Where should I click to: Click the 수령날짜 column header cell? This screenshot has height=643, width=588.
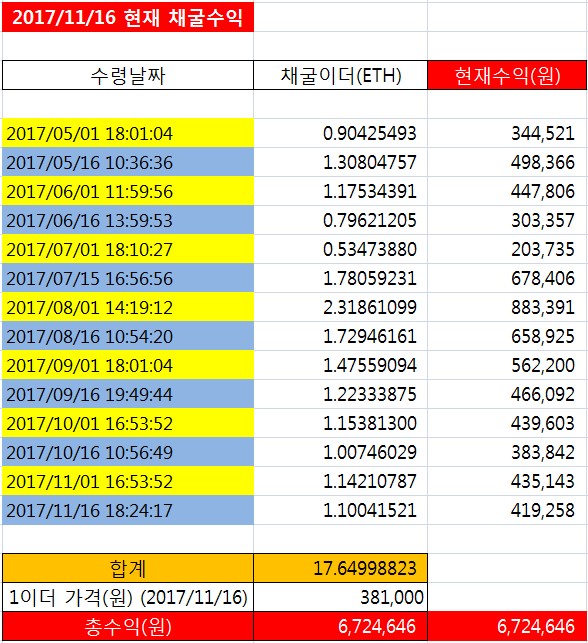(128, 75)
